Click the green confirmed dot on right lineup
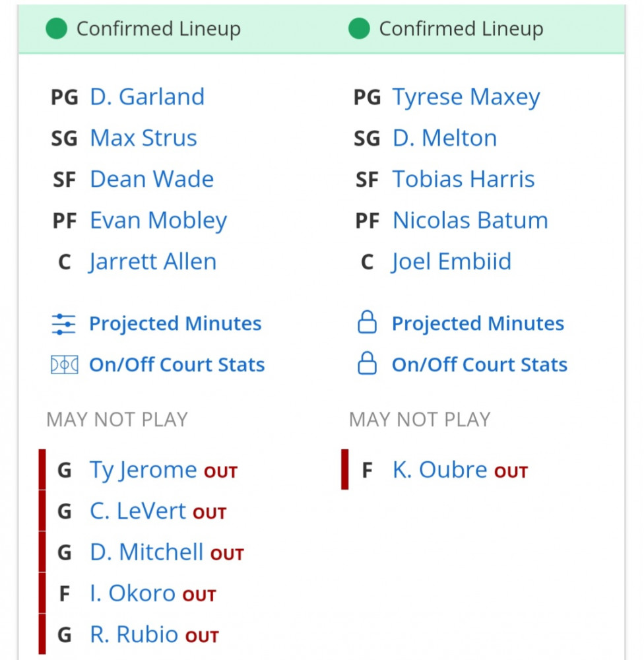This screenshot has width=644, height=660. pos(359,29)
